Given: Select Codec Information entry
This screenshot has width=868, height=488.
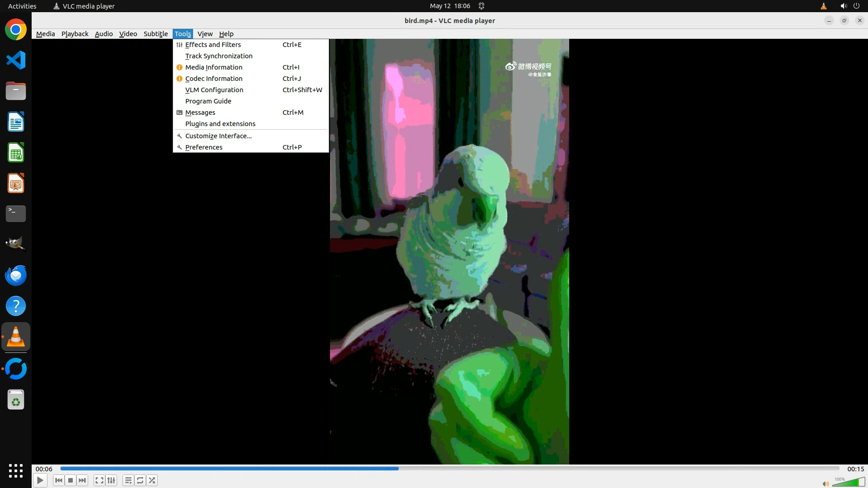Looking at the screenshot, I should point(214,79).
